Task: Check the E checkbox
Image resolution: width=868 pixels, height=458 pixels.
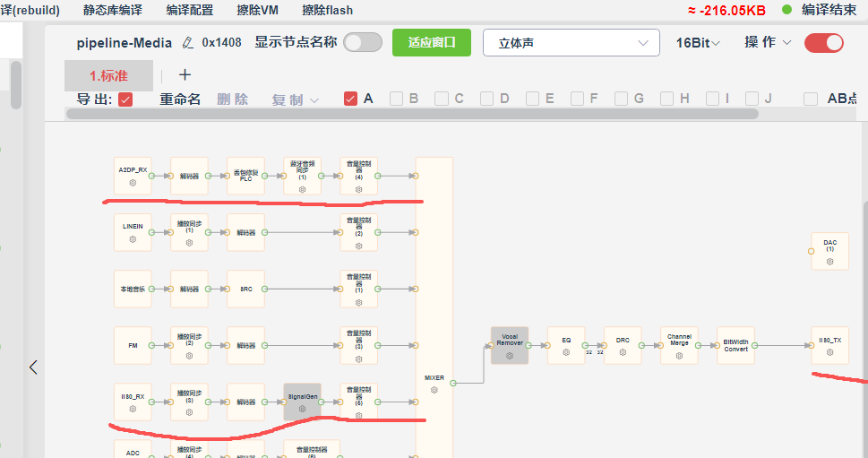Action: tap(532, 99)
